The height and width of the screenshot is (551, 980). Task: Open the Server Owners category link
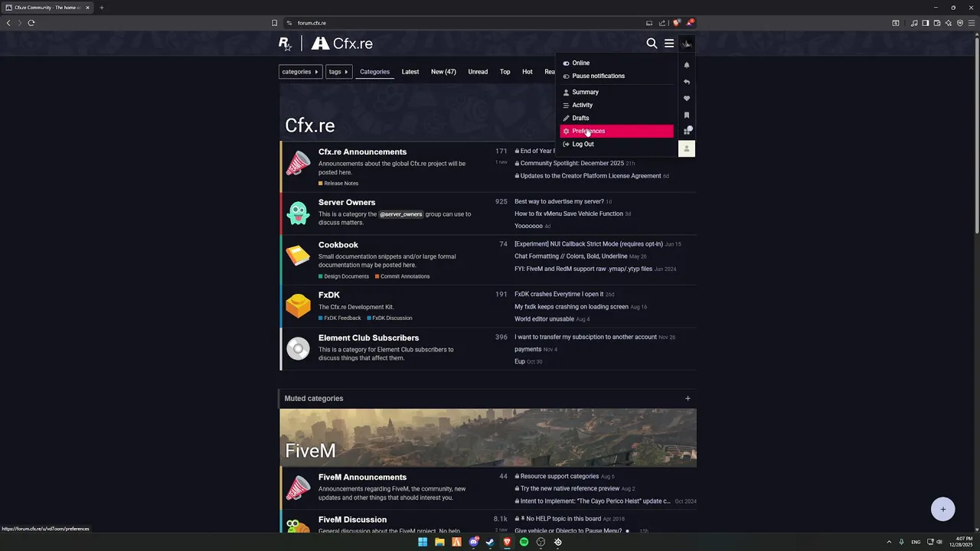pyautogui.click(x=347, y=202)
